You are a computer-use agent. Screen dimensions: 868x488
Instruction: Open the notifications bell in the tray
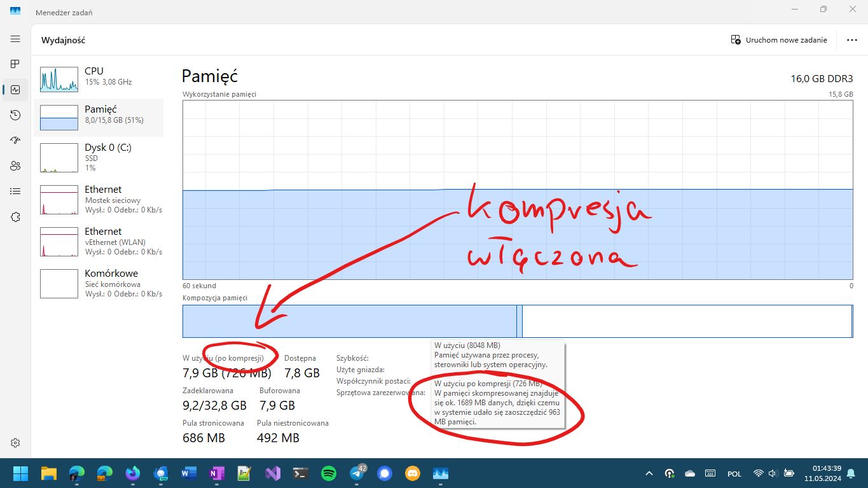click(850, 473)
